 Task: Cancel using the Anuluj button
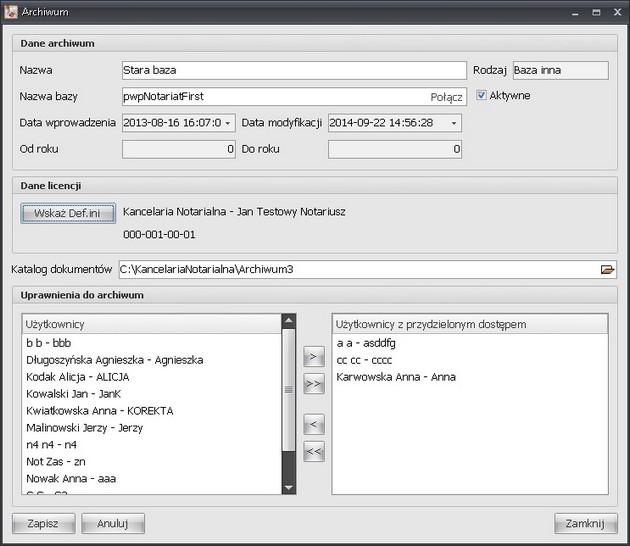point(114,523)
